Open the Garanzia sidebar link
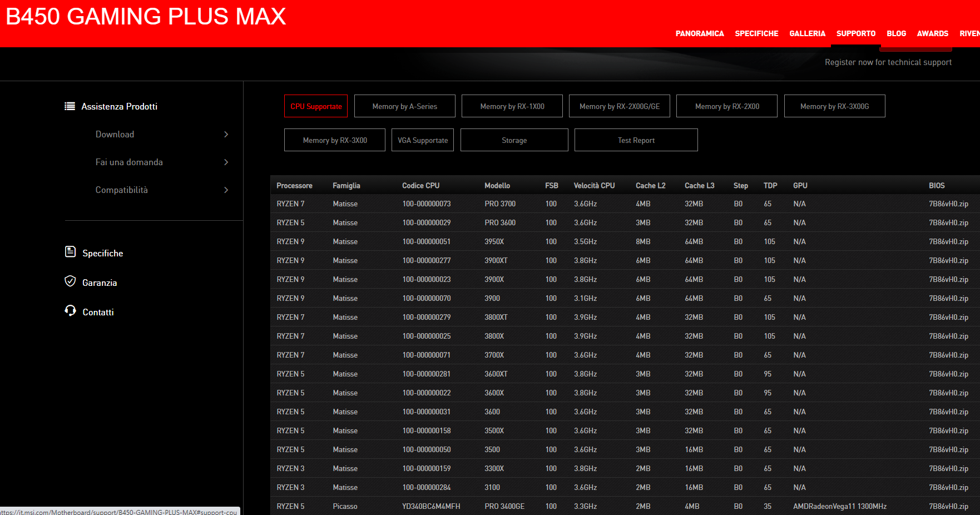The width and height of the screenshot is (980, 515). 100,283
